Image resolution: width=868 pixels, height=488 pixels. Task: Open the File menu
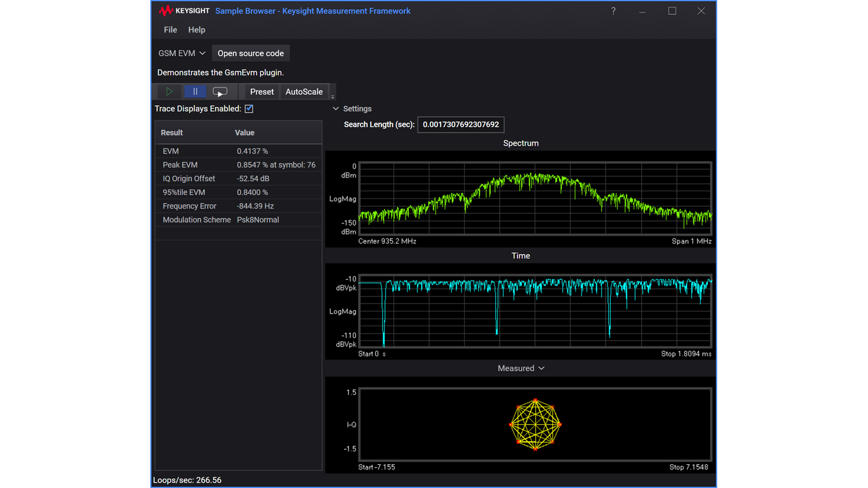[x=170, y=30]
